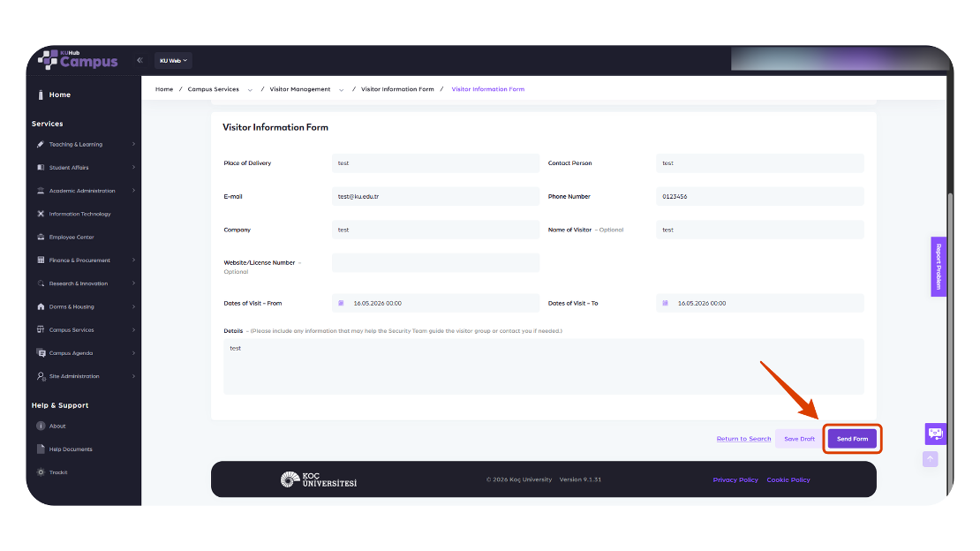Open the KU Web dropdown
Screen dimensions: 980x551
pos(173,61)
